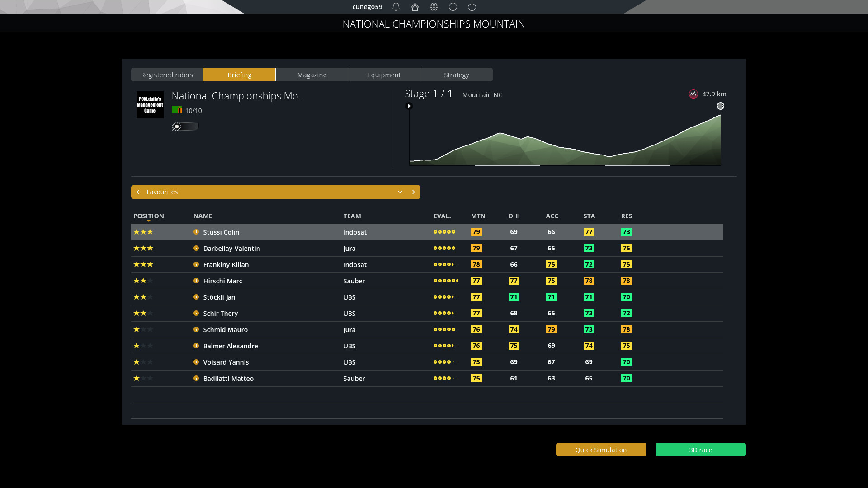Select the Badilatti Matteo row
The image size is (868, 488).
coord(427,378)
